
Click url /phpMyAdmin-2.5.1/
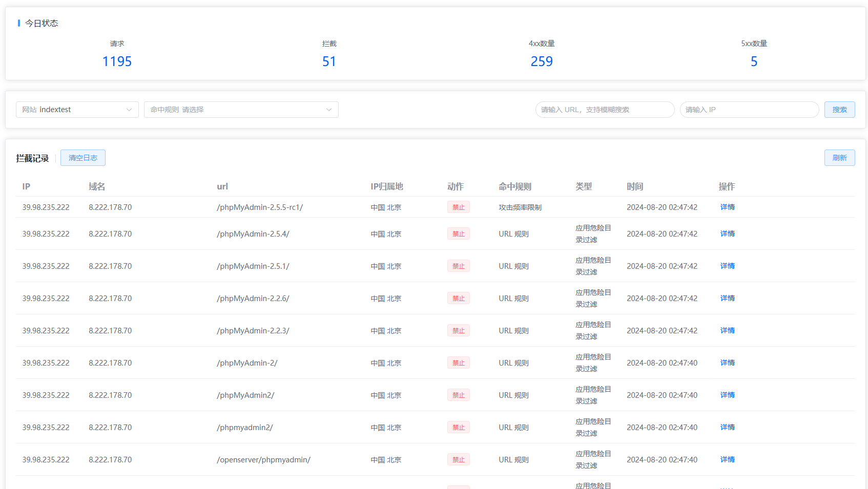pyautogui.click(x=253, y=266)
